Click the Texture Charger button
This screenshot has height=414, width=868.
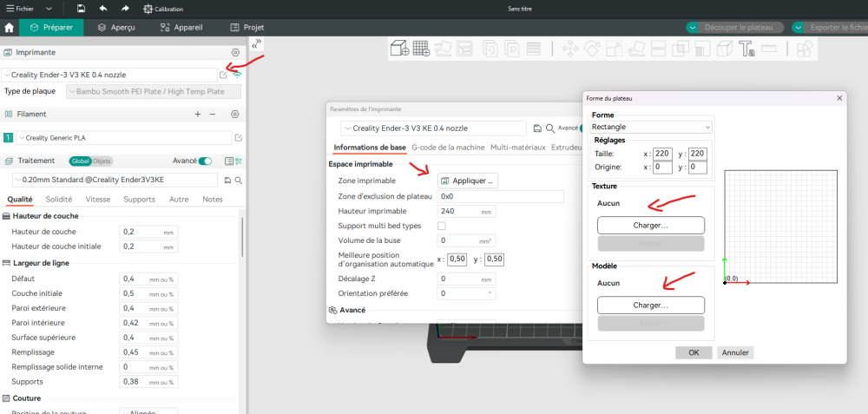pos(651,226)
